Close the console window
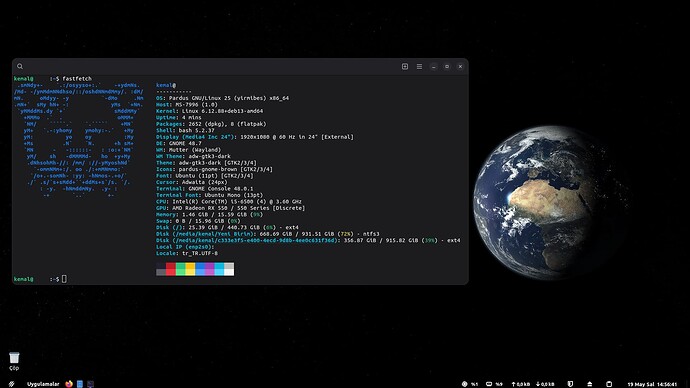The image size is (690, 388). [x=460, y=66]
